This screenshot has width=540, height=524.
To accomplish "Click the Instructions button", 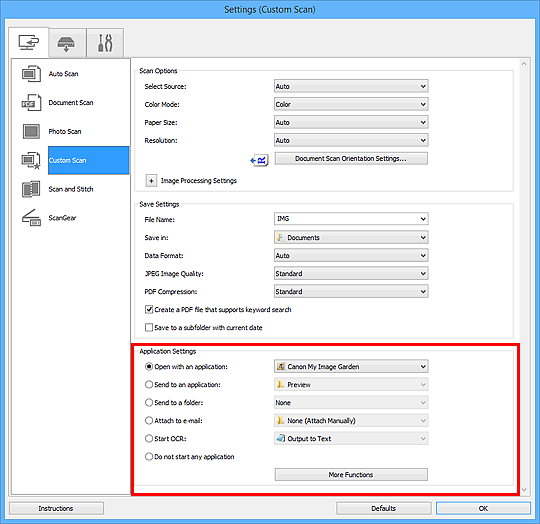I will (x=56, y=509).
